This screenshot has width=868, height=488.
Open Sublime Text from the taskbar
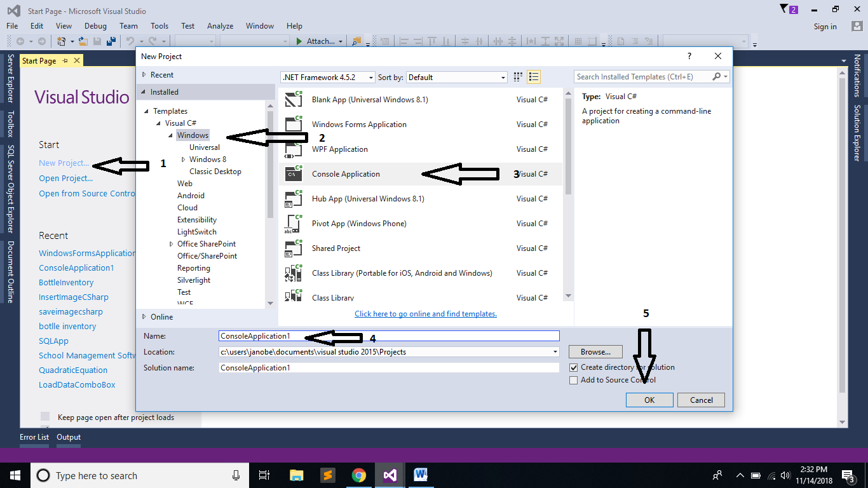tap(328, 475)
